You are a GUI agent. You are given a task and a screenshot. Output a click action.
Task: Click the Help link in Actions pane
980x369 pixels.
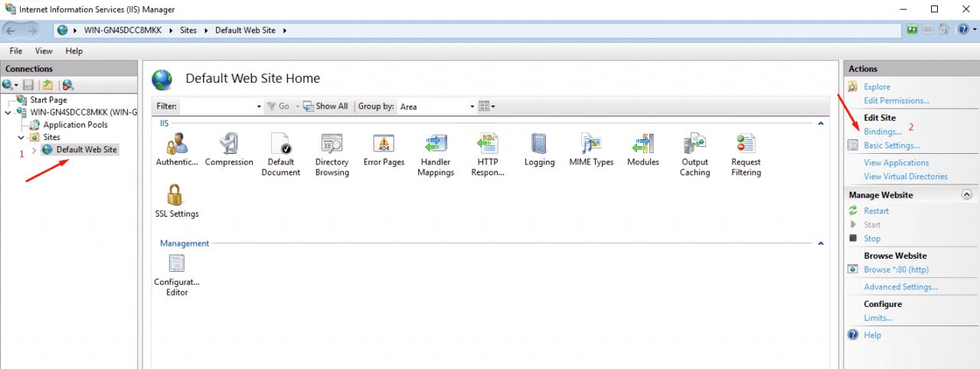[872, 335]
